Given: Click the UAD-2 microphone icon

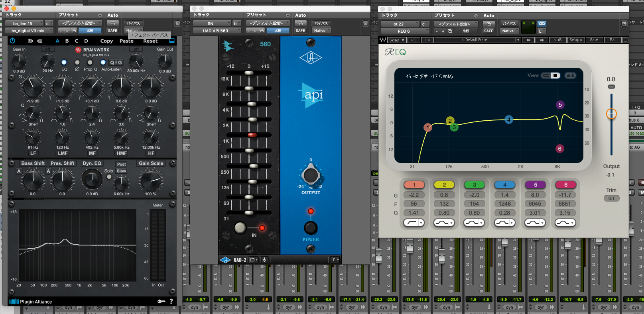Looking at the screenshot, I should point(264,260).
